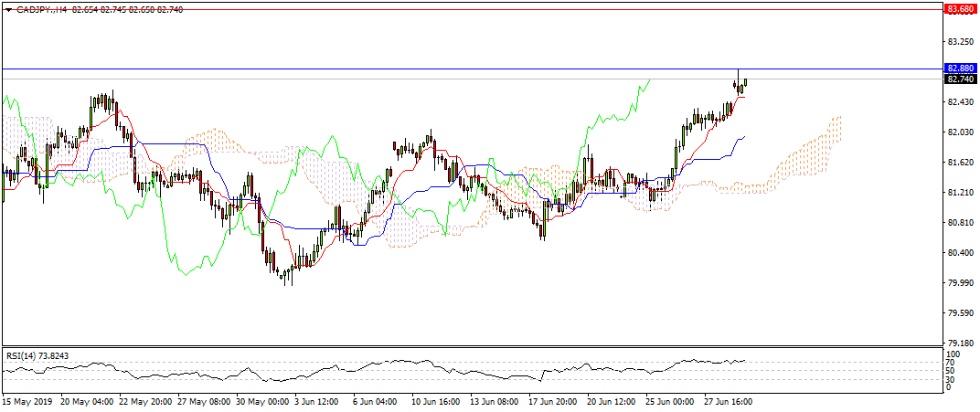Click the 83.680 red price label

click(959, 9)
